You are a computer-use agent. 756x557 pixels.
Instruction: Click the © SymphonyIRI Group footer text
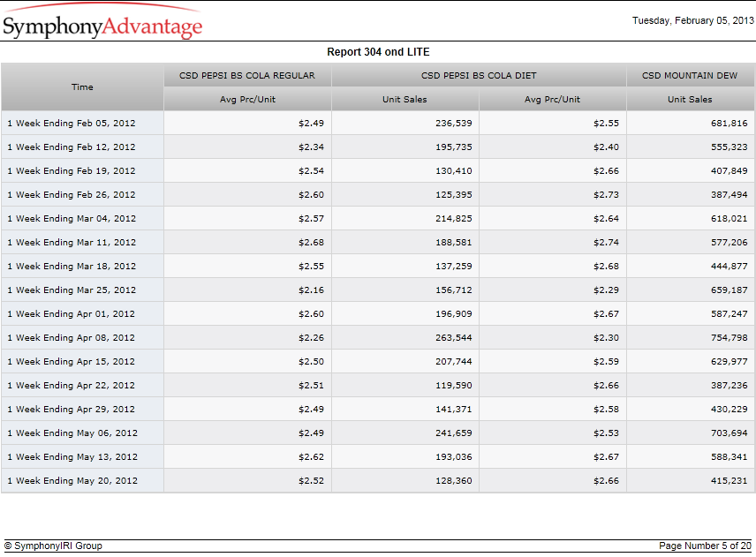click(x=54, y=546)
